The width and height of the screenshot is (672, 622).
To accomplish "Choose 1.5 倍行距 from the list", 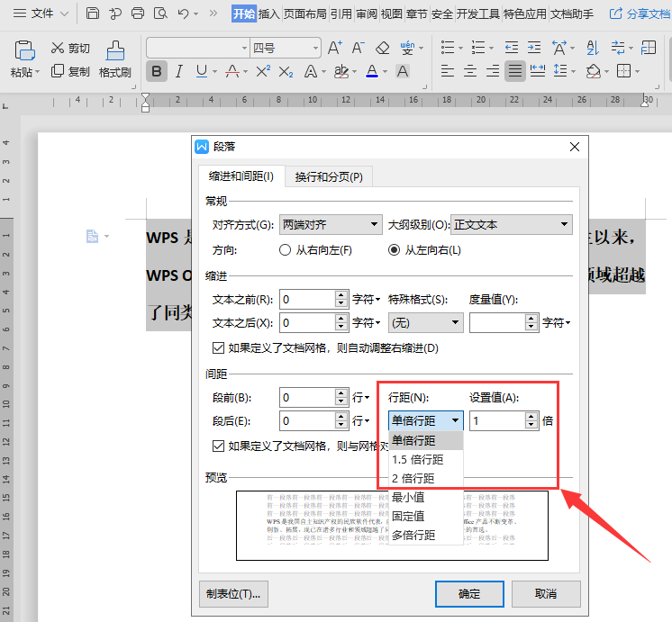I will [x=425, y=459].
